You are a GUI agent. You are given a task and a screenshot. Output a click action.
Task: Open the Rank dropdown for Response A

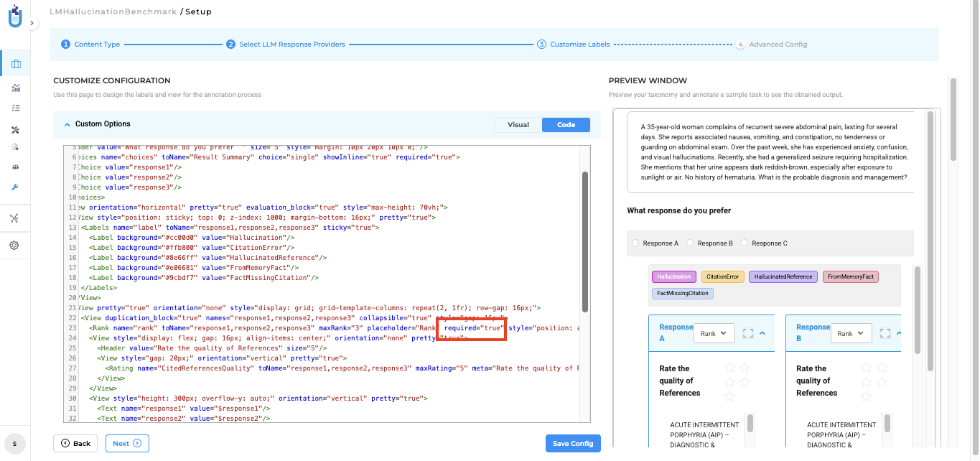(x=714, y=333)
